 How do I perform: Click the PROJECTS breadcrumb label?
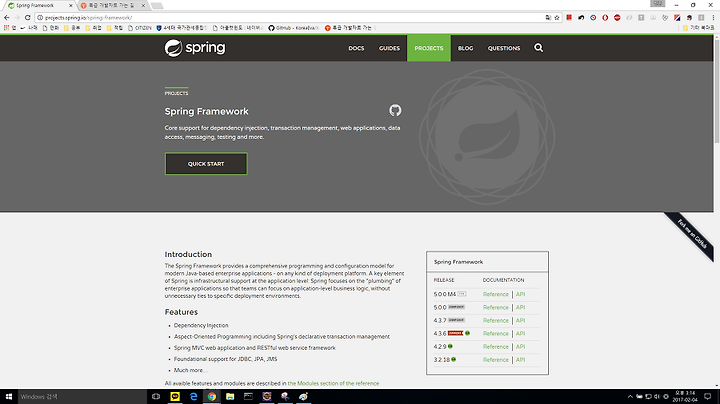point(176,93)
